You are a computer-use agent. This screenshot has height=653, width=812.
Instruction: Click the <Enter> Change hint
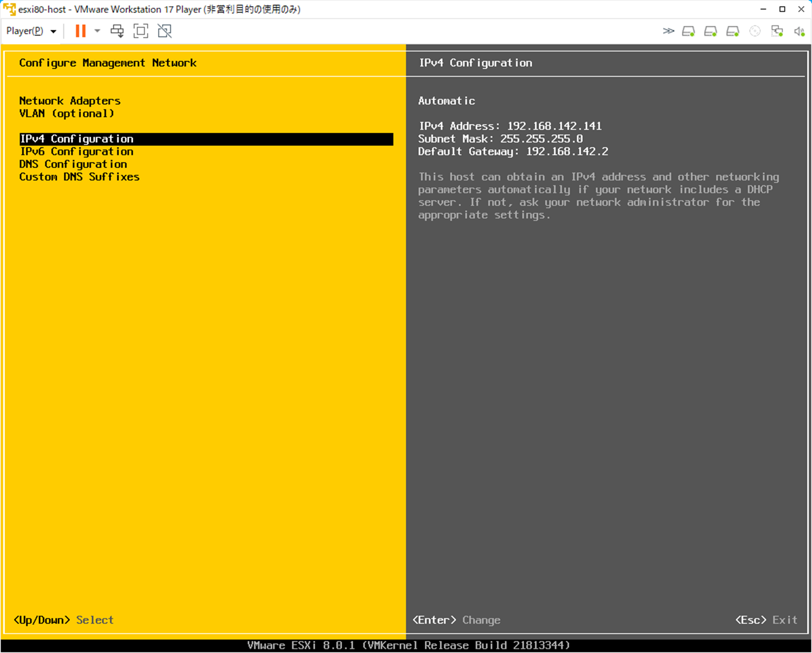457,620
